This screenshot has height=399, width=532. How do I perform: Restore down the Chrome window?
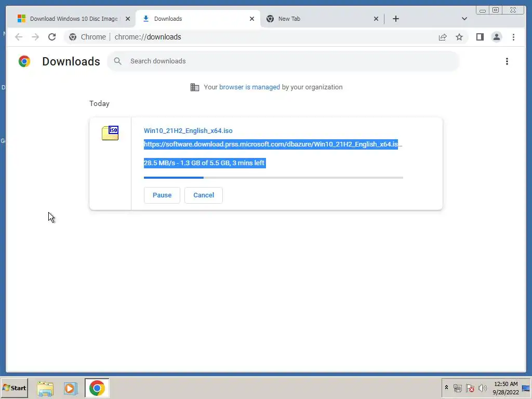pos(495,10)
